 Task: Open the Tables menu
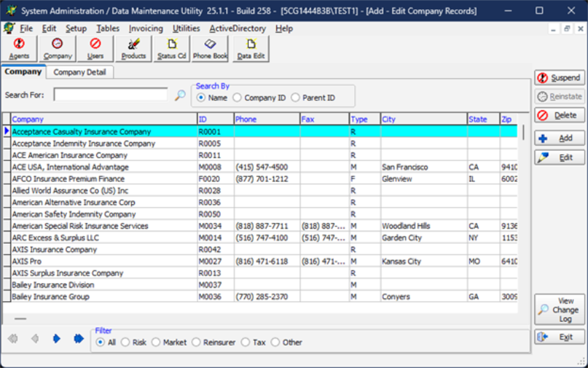pos(107,29)
